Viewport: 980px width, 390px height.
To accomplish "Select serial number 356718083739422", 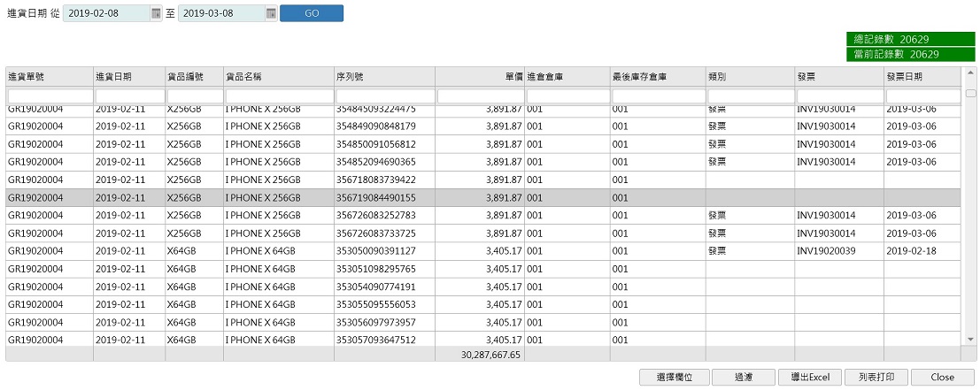I will 375,180.
